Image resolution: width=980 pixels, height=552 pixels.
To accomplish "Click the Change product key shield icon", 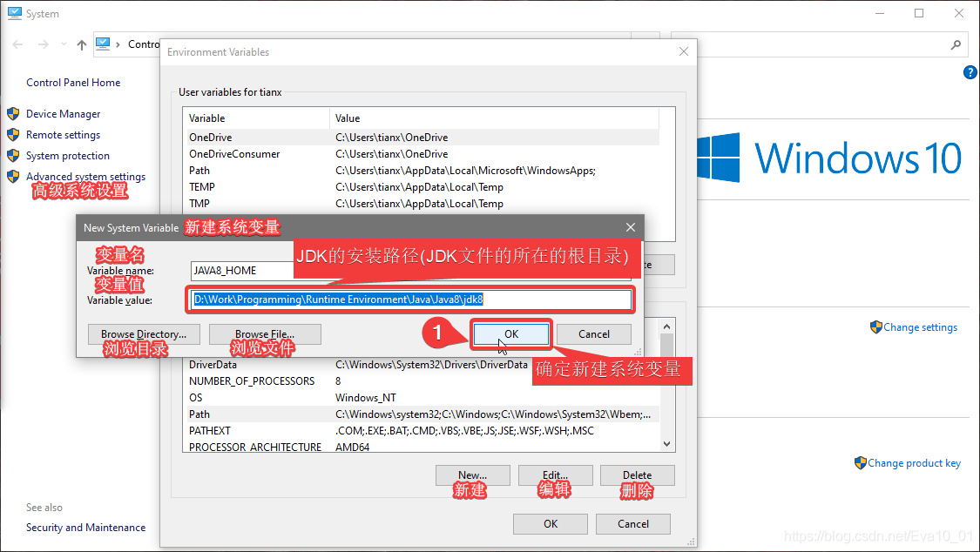I will point(861,462).
